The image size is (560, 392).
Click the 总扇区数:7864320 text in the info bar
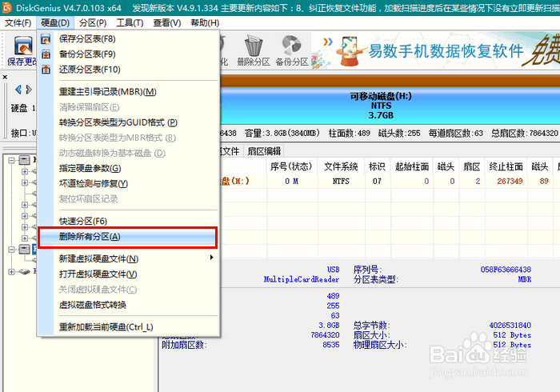(524, 134)
